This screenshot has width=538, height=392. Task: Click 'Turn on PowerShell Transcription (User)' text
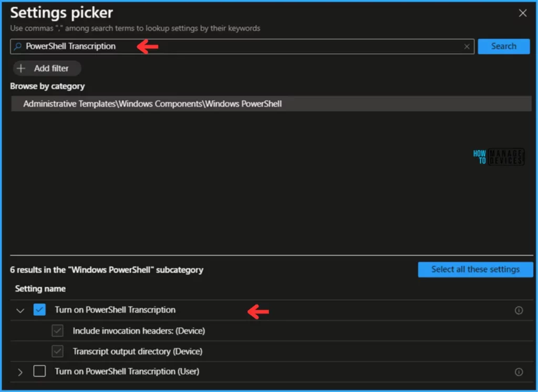tap(127, 372)
